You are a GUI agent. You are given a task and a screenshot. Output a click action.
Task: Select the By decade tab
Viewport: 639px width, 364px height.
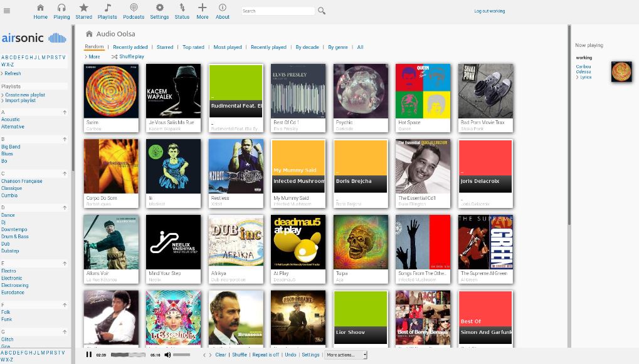307,47
